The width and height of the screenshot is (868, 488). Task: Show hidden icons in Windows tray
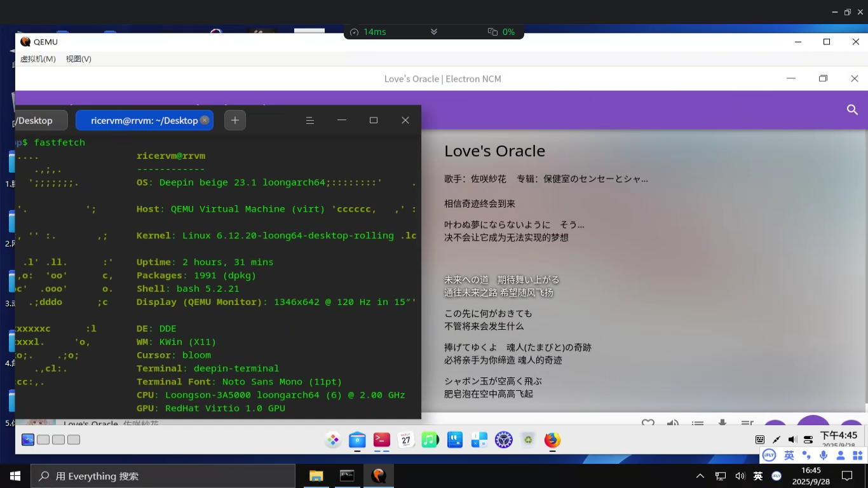(700, 475)
